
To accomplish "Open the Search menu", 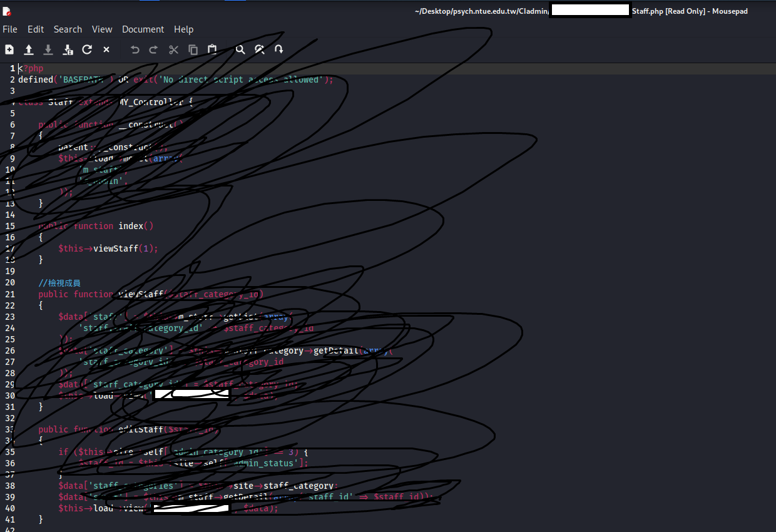I will pyautogui.click(x=68, y=29).
